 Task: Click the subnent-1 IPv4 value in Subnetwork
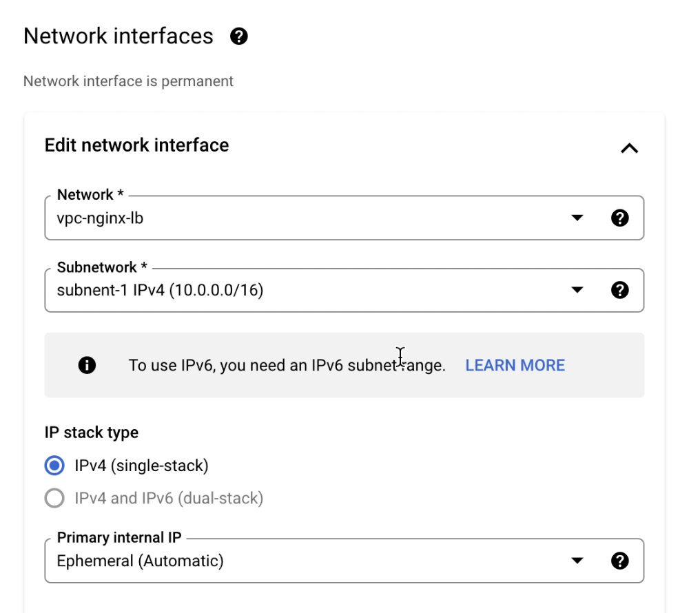coord(160,291)
